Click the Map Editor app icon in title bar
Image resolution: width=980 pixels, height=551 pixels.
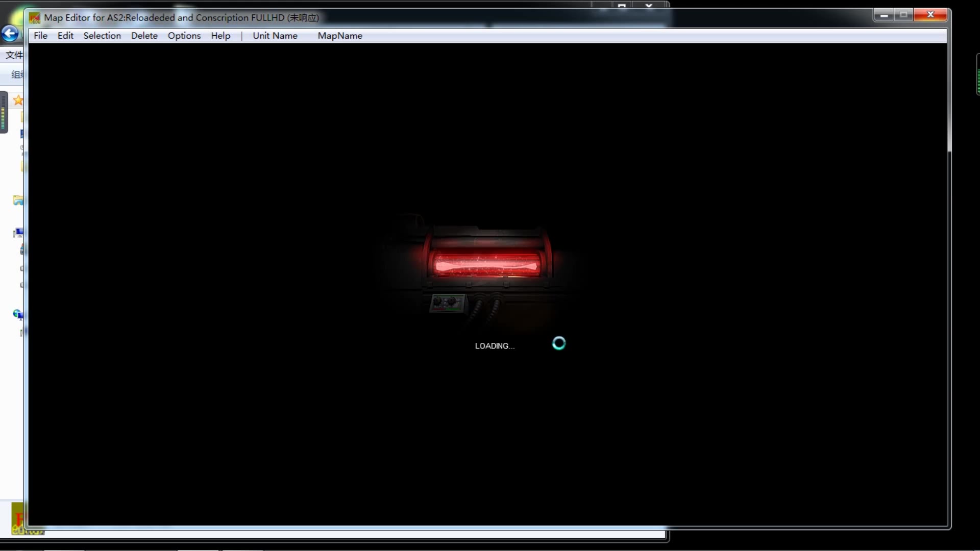34,18
